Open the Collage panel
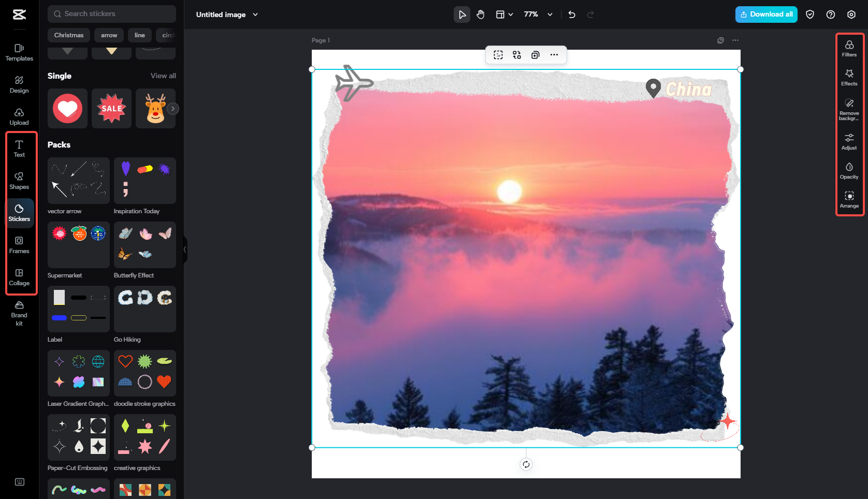This screenshot has width=868, height=499. pos(19,277)
